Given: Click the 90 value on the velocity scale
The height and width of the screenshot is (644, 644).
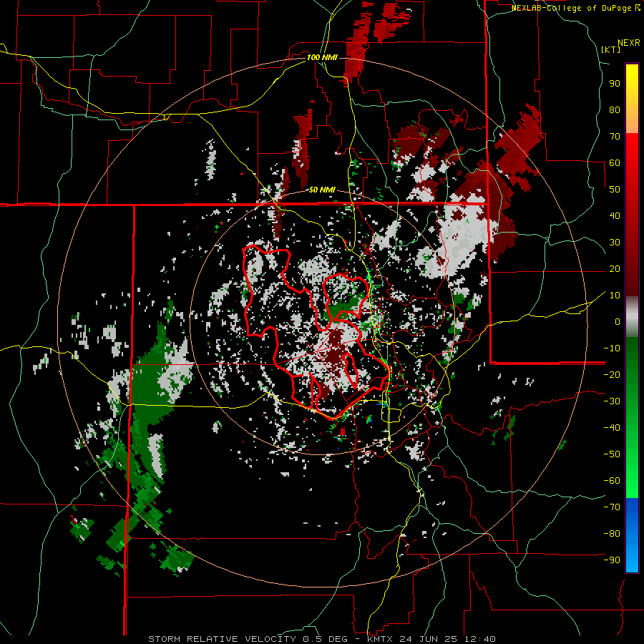Looking at the screenshot, I should tap(615, 84).
